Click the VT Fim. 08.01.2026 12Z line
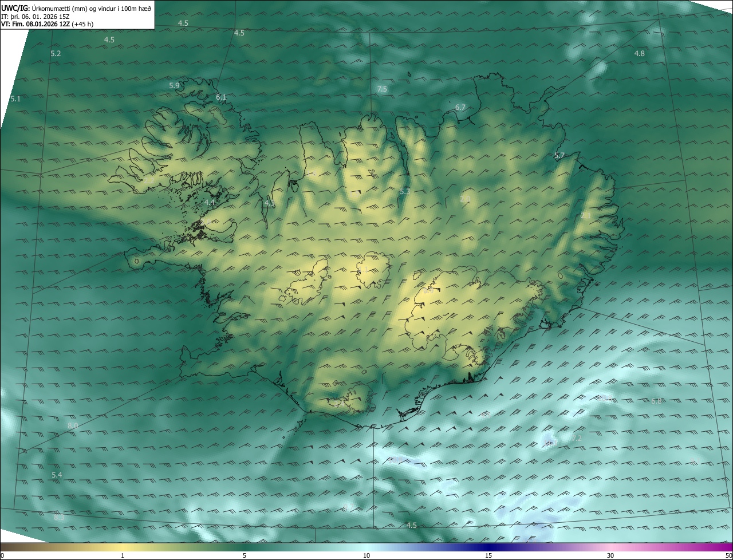This screenshot has height=560, width=733. pyautogui.click(x=48, y=24)
